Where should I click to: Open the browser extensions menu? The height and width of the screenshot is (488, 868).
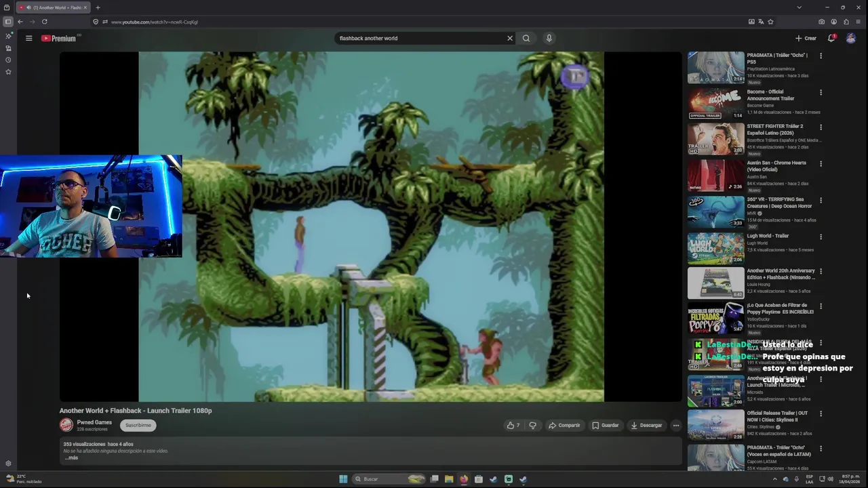846,22
